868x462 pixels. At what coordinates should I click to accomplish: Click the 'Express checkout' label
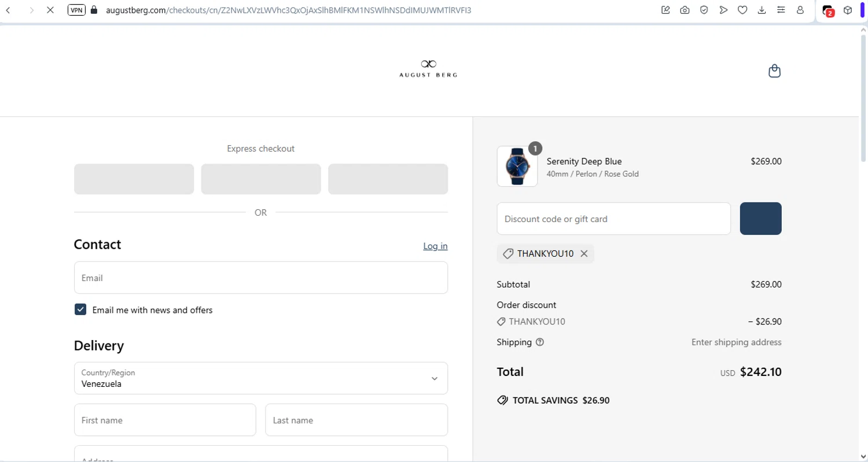261,149
